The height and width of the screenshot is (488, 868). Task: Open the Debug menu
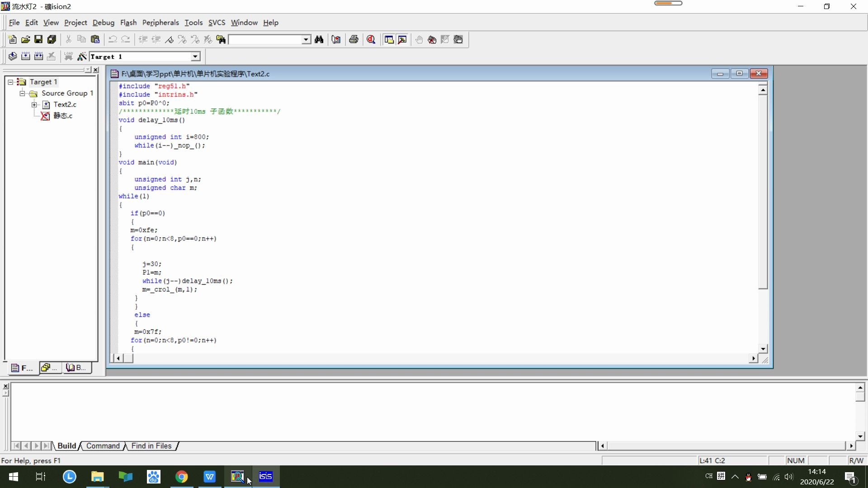point(104,23)
